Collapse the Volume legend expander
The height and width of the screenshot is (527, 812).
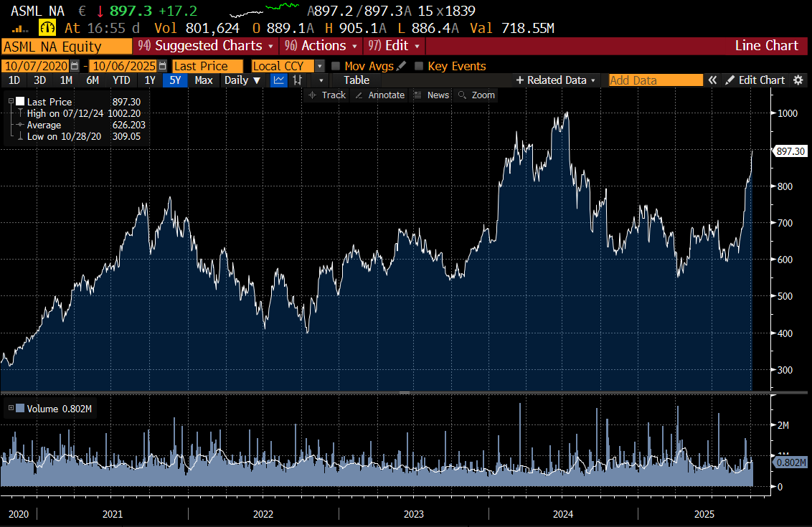click(11, 408)
